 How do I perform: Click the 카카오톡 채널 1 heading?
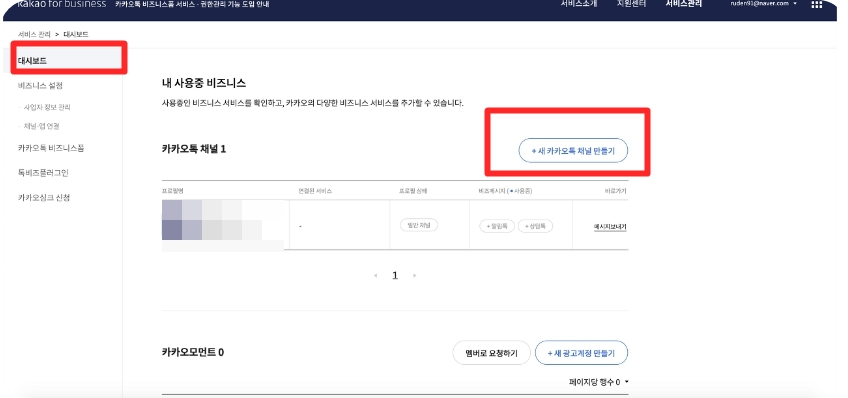coord(194,149)
